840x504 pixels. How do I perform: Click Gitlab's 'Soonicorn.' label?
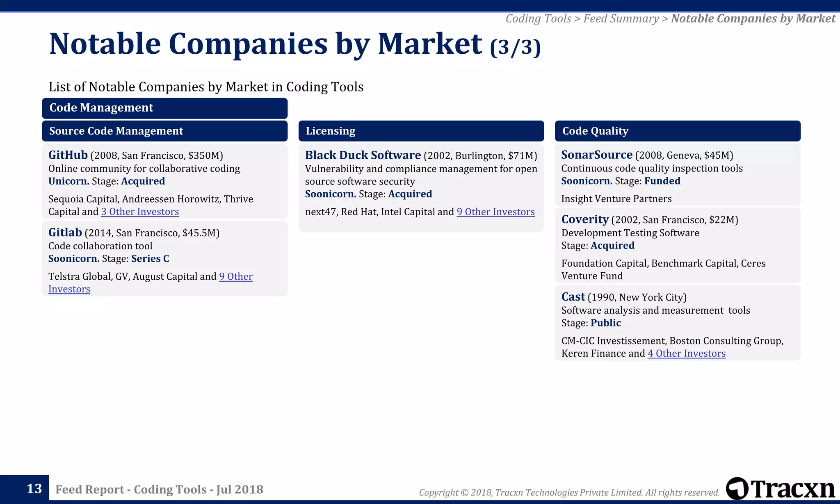click(74, 259)
